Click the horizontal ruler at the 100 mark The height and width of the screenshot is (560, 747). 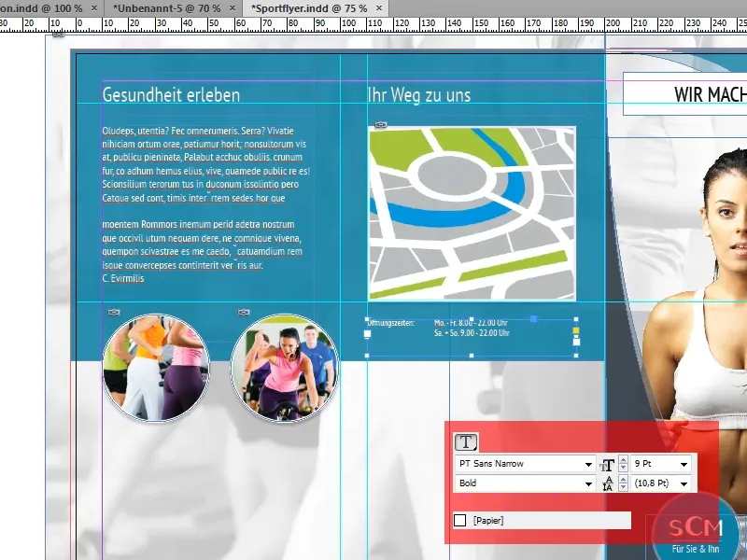pyautogui.click(x=348, y=24)
